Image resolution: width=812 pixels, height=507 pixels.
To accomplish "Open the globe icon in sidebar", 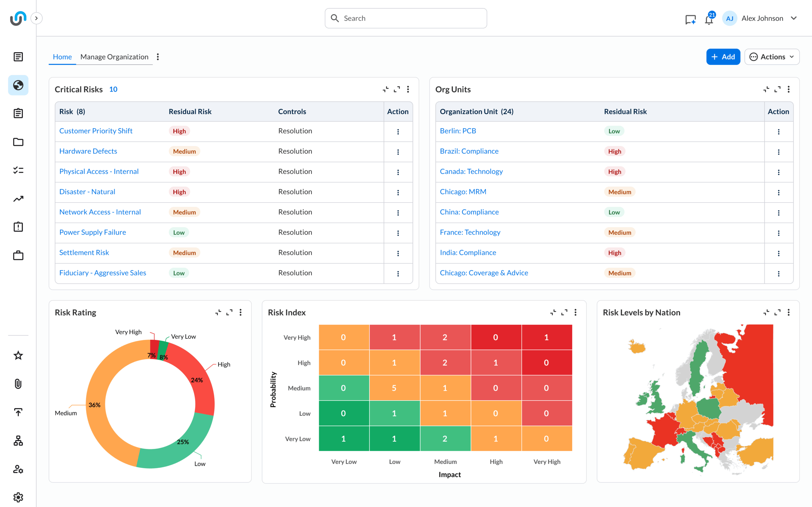I will tap(18, 85).
